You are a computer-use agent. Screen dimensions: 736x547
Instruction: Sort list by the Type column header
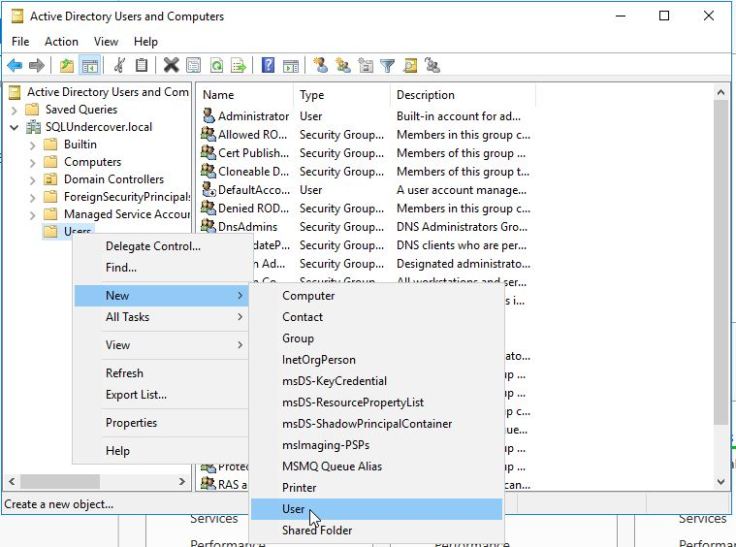click(x=342, y=95)
